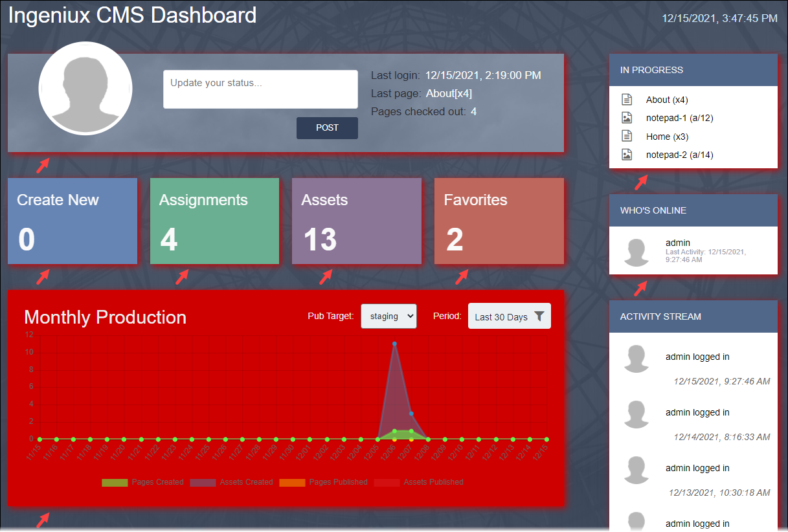Toggle the Pages Created legend swatch
788x532 pixels.
115,482
